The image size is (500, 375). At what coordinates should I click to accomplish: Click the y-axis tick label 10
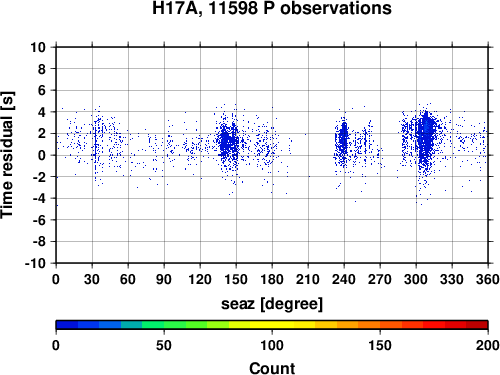pos(38,47)
